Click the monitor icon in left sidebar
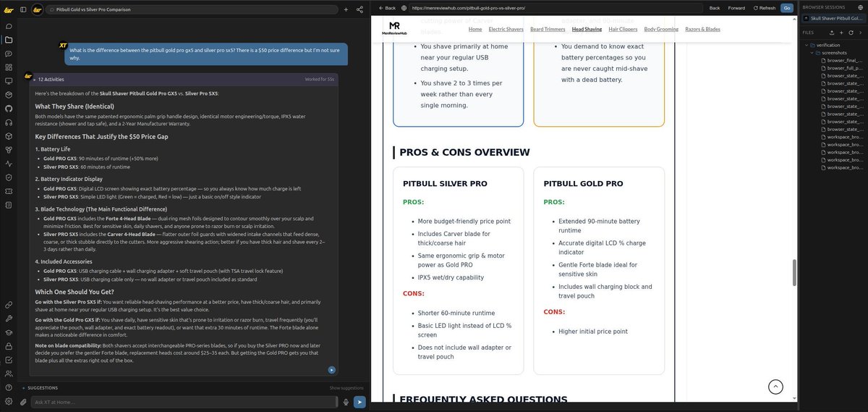The height and width of the screenshot is (412, 868). point(9,80)
